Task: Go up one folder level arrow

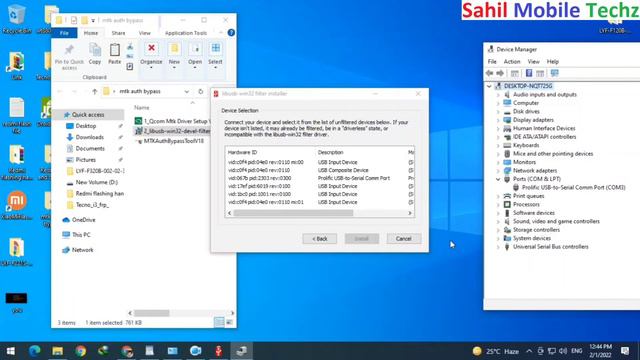Action: click(x=94, y=91)
